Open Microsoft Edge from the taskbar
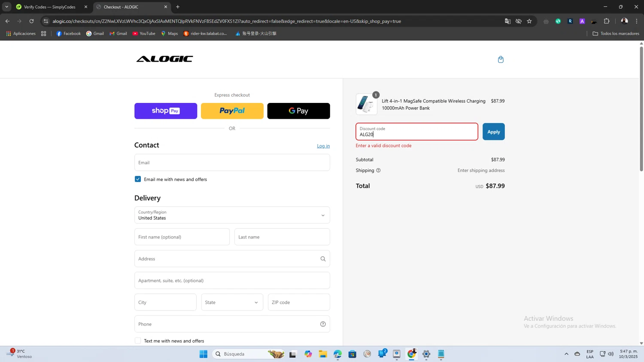This screenshot has width=644, height=362. pyautogui.click(x=337, y=354)
